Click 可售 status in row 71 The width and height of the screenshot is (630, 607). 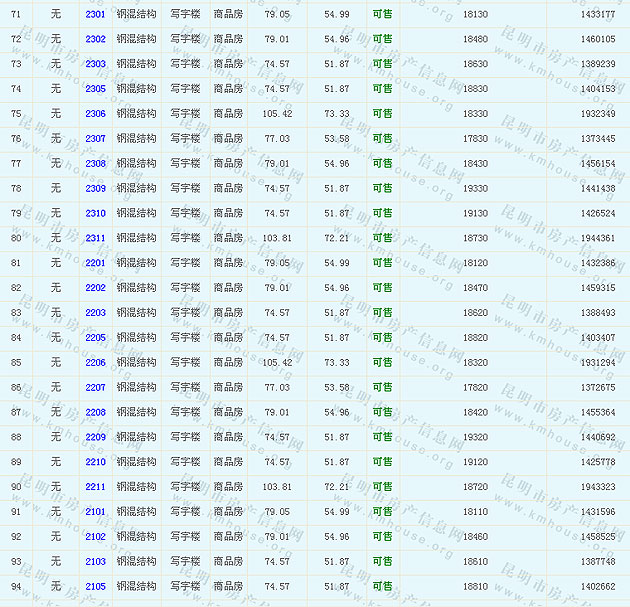point(382,15)
